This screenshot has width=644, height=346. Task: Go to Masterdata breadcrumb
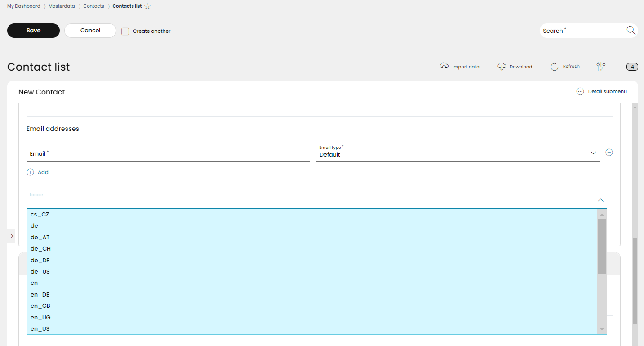[62, 6]
